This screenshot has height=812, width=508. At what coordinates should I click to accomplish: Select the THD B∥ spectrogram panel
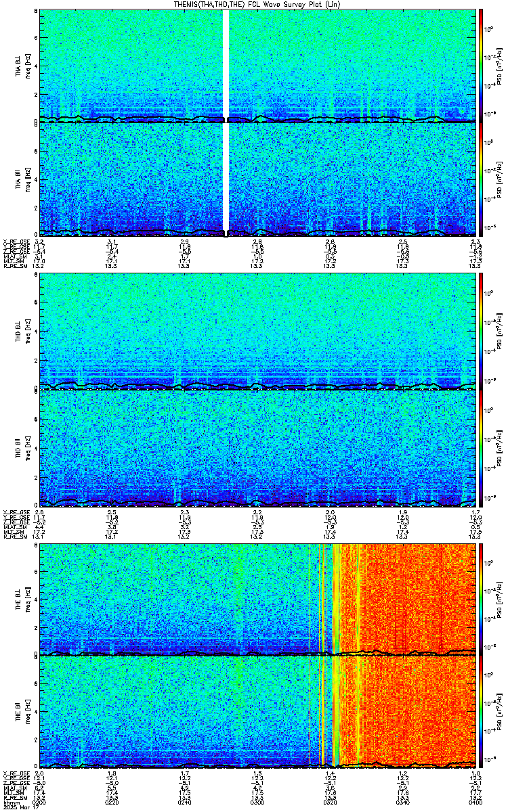click(257, 449)
